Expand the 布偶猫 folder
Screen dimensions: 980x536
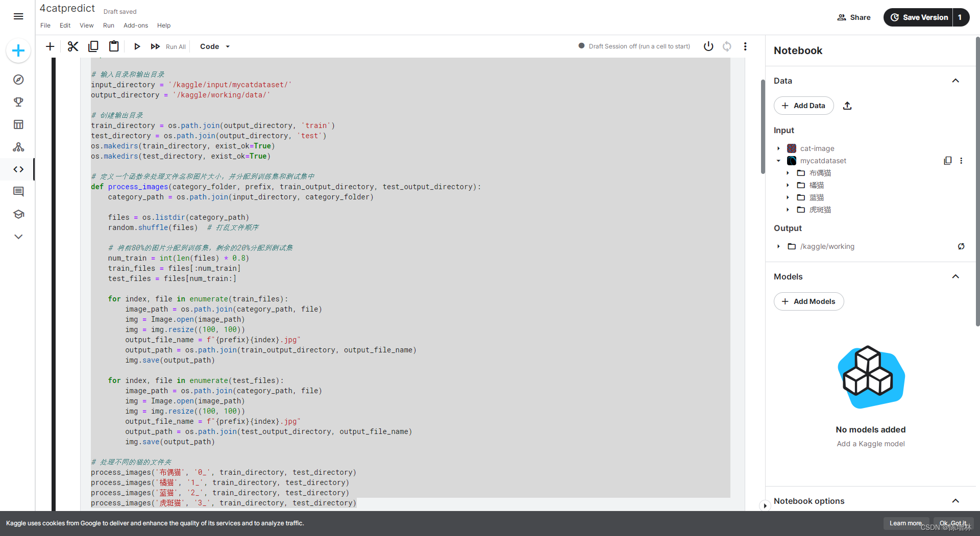788,173
